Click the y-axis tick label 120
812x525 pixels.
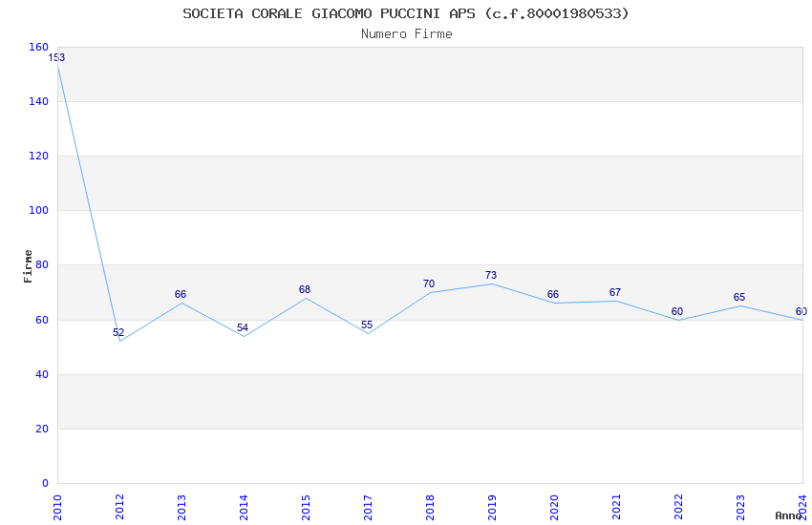[x=39, y=156]
